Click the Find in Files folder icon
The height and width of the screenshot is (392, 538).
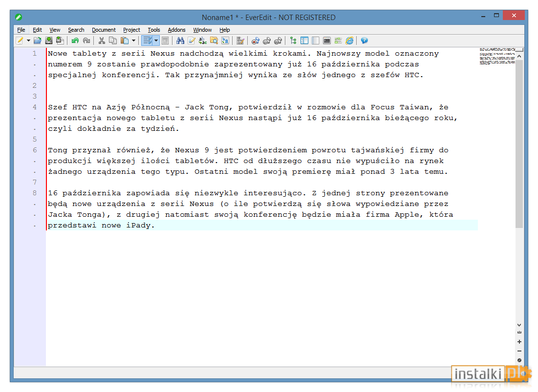click(x=214, y=41)
